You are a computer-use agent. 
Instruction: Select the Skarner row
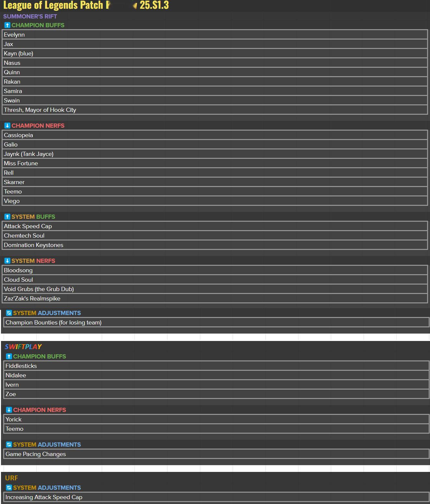coord(215,182)
